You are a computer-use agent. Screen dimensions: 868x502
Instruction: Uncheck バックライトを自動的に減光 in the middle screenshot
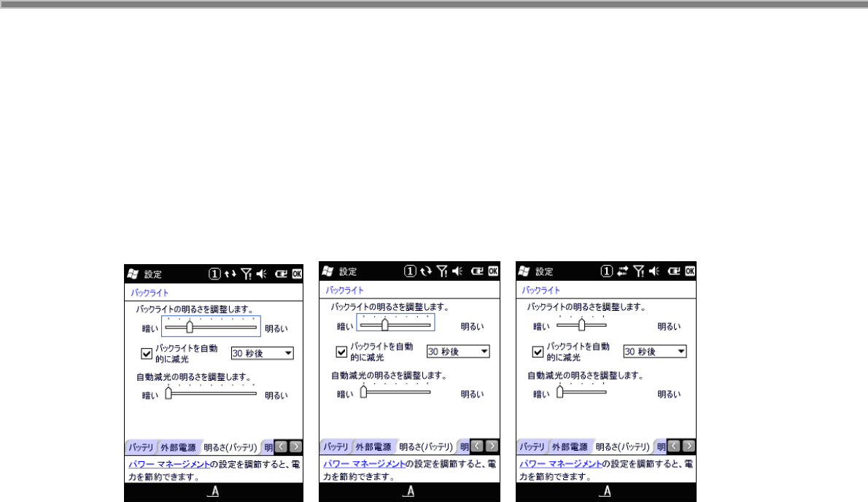[341, 352]
